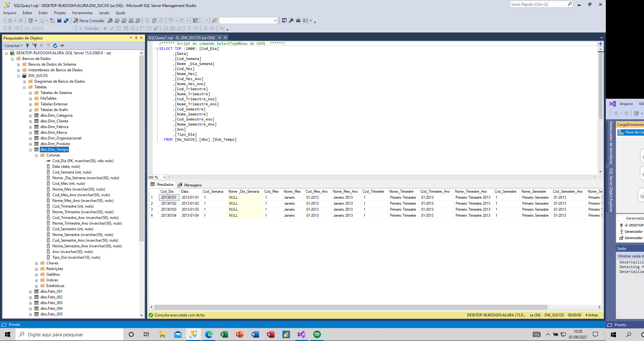Screen dimensions: 644x341
Task: Open the Editar menu
Action: [x=27, y=13]
